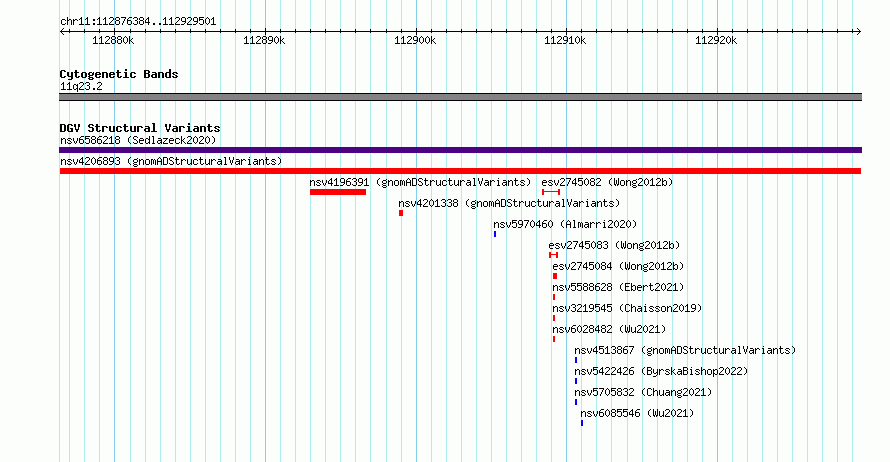Click the nsv6586218 (Sedlazeck2020) variant label
Screen dimensions: 890x462
[138, 140]
